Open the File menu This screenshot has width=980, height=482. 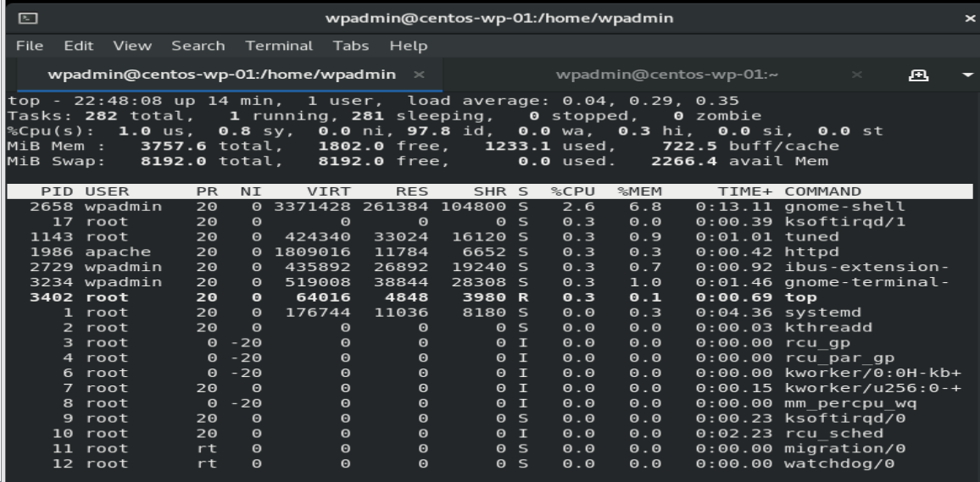tap(20, 44)
